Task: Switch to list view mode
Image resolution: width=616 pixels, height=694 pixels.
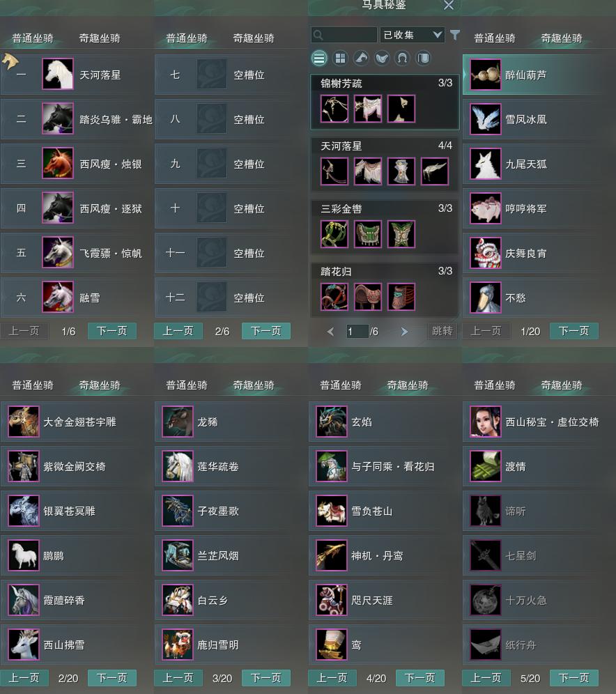Action: (319, 58)
